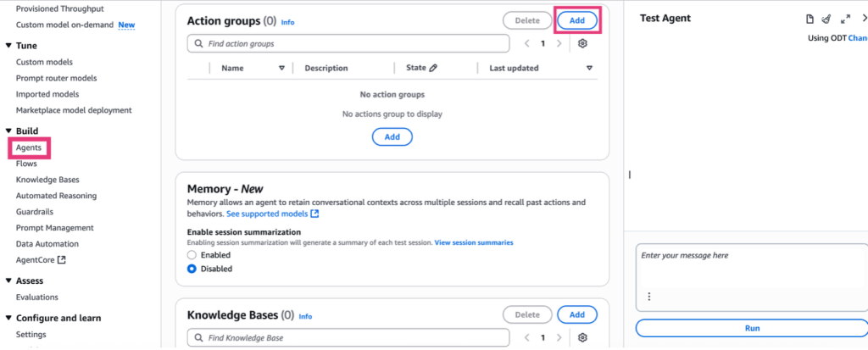The image size is (868, 350).
Task: Click the edit pencil beside State column
Action: 433,68
